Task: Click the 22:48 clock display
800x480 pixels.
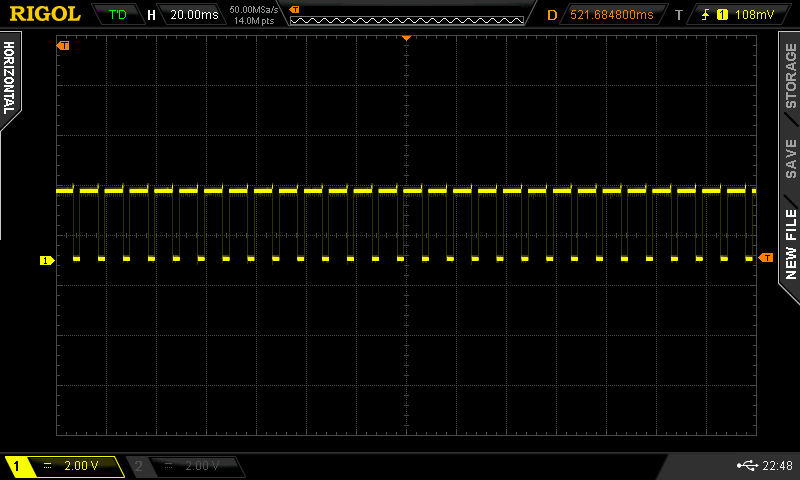Action: (x=778, y=465)
